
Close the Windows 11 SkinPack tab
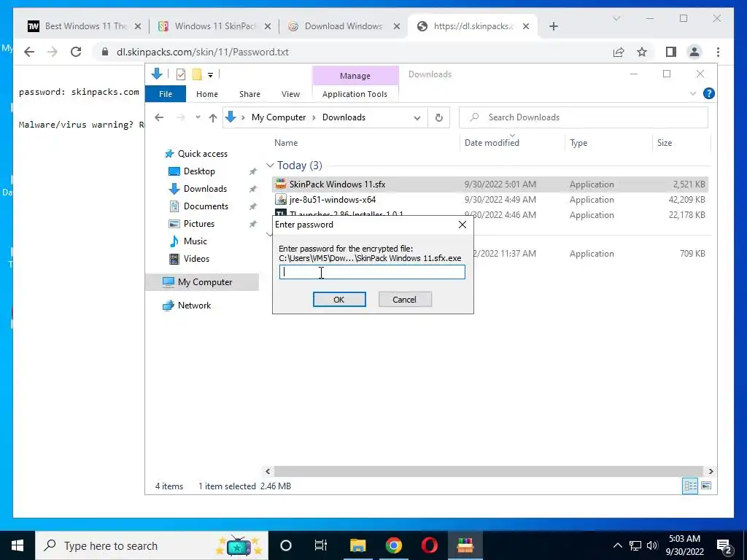coord(268,26)
